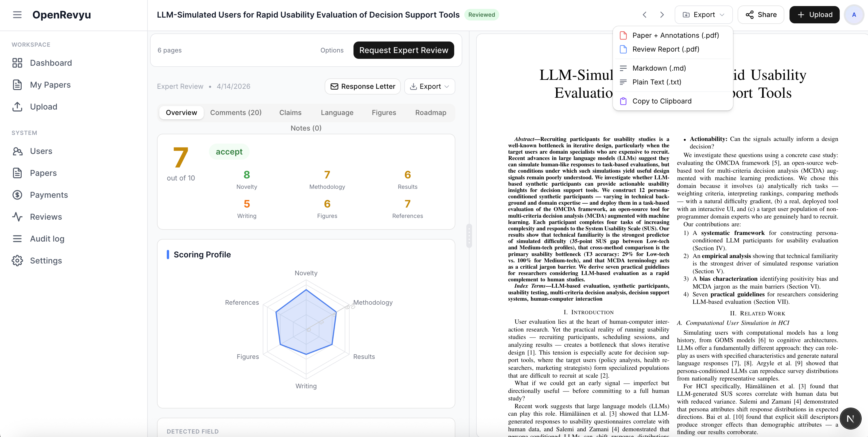
Task: Click Request Expert Review button
Action: (x=404, y=50)
